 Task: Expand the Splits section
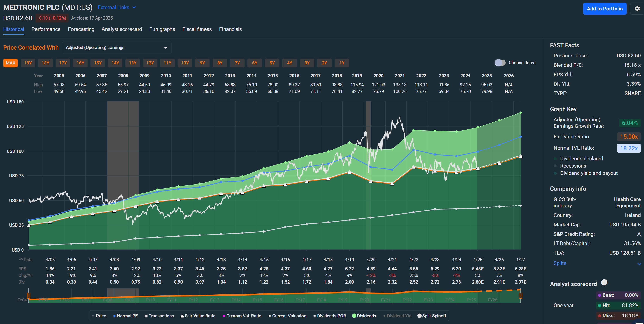[x=560, y=263]
